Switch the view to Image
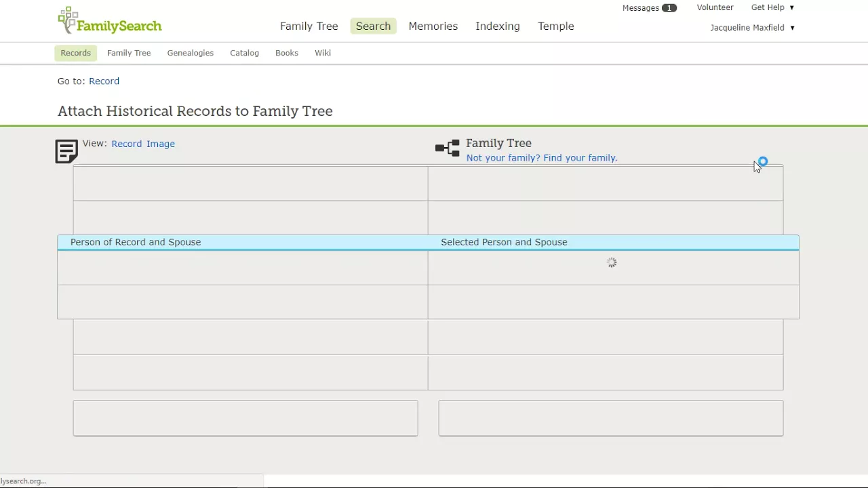This screenshot has height=488, width=868. tap(161, 144)
